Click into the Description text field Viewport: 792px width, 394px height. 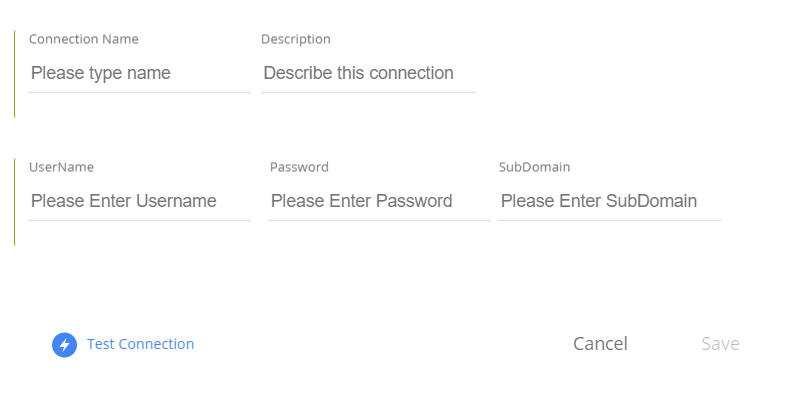[368, 74]
